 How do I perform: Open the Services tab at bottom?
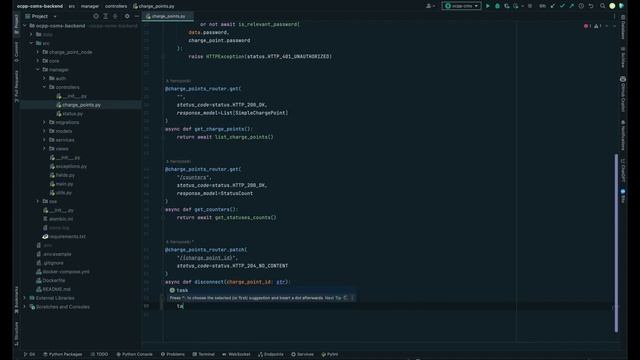point(302,354)
